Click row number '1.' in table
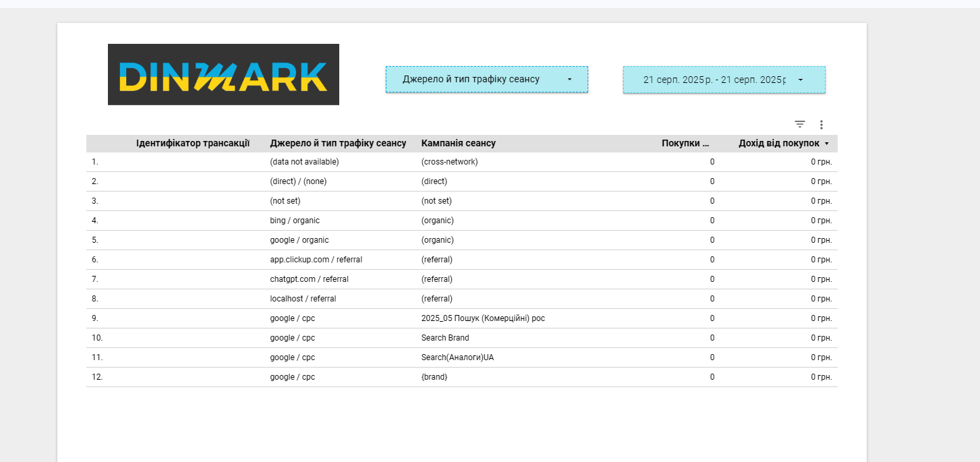Screen dimensions: 980x462 95,162
